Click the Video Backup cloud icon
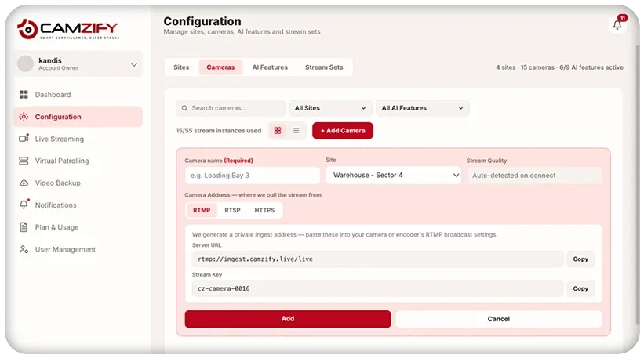This screenshot has width=644, height=362. (24, 183)
